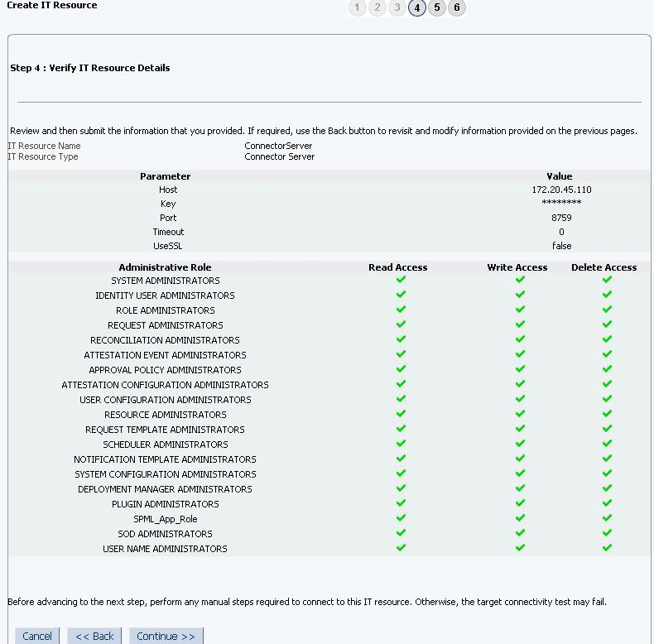Click the Host value 172.20.45.110
654x644 pixels.
coord(561,190)
